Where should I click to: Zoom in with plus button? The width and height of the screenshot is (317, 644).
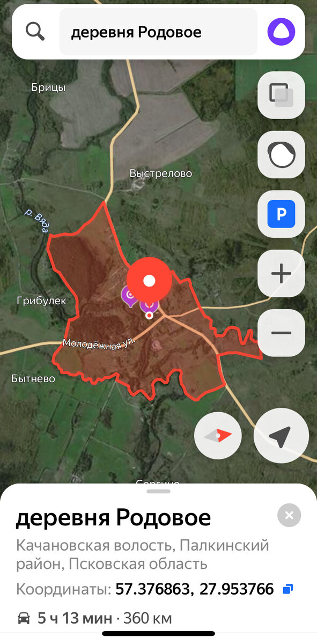pos(281,274)
